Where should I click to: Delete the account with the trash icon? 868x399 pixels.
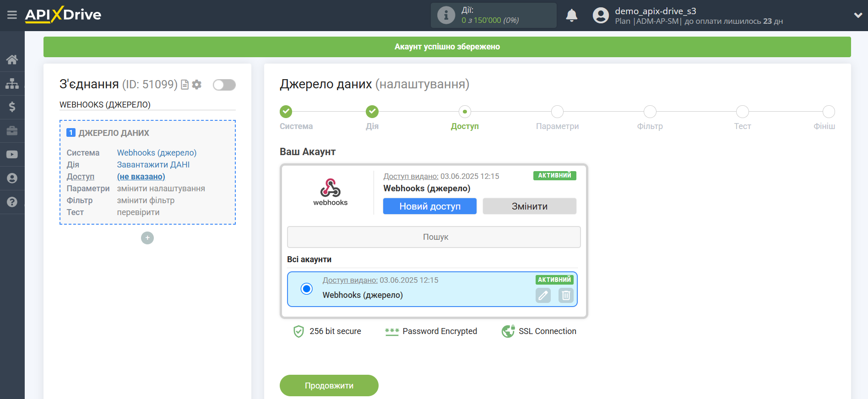coord(566,296)
